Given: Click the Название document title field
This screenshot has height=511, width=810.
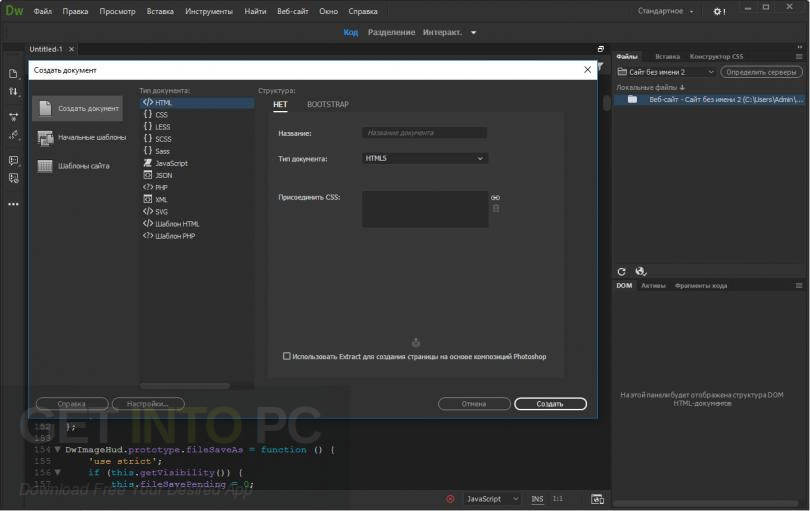Looking at the screenshot, I should click(424, 133).
